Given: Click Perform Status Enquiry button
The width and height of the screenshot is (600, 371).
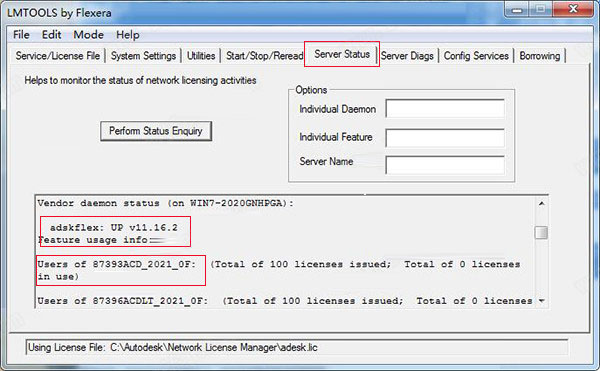Looking at the screenshot, I should [156, 131].
